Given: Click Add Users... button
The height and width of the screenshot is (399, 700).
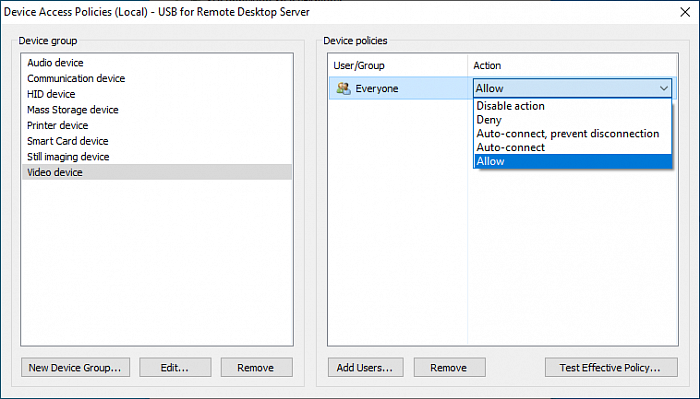Looking at the screenshot, I should [x=365, y=367].
